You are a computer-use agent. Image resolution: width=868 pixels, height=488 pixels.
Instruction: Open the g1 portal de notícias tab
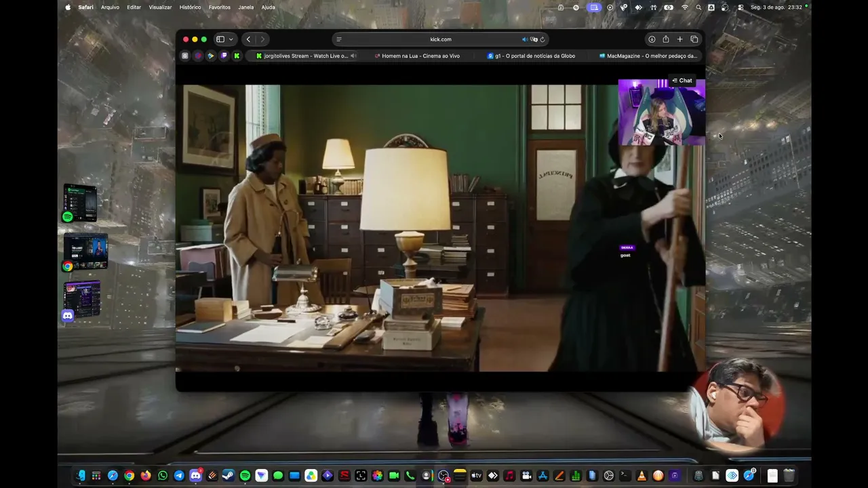point(531,56)
